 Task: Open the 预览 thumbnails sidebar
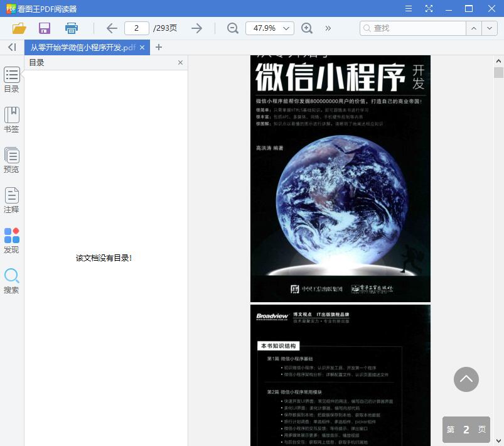(11, 160)
